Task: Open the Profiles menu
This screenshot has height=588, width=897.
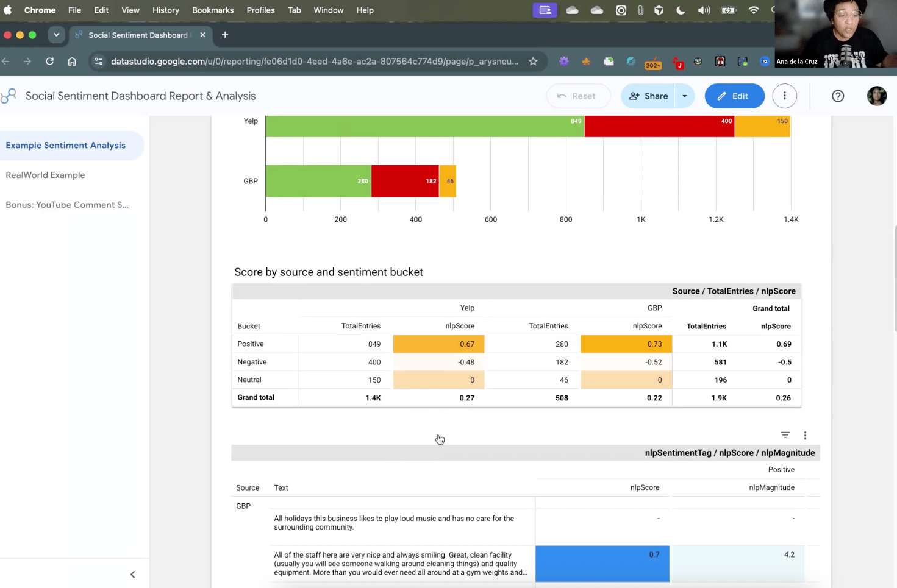Action: (260, 10)
